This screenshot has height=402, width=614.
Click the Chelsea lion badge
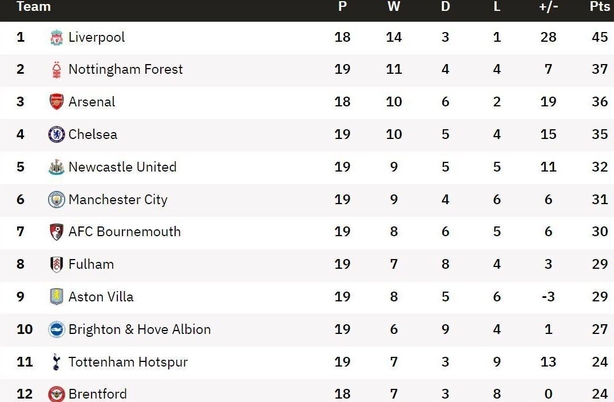coord(56,134)
